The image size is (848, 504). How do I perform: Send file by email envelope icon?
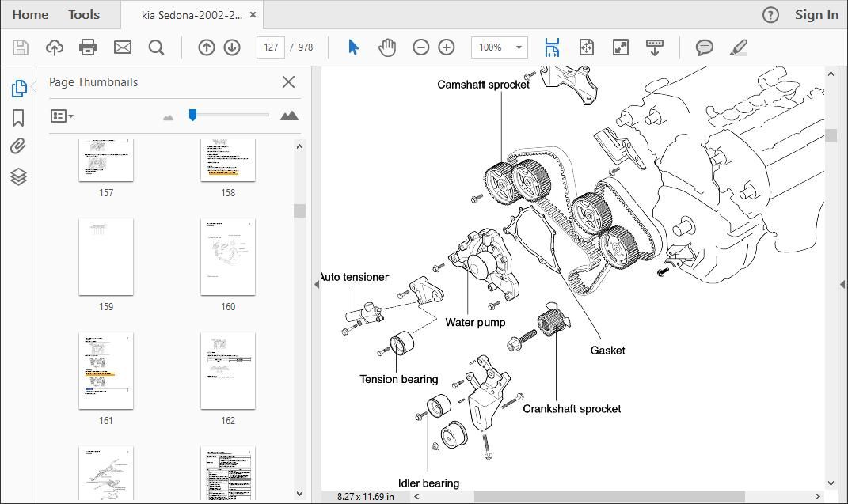(x=122, y=47)
